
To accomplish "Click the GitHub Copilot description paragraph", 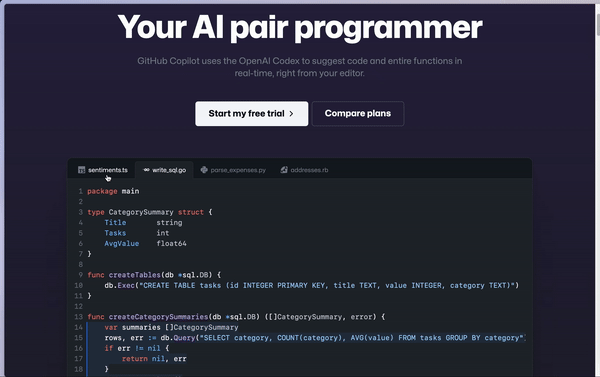I will pyautogui.click(x=300, y=67).
